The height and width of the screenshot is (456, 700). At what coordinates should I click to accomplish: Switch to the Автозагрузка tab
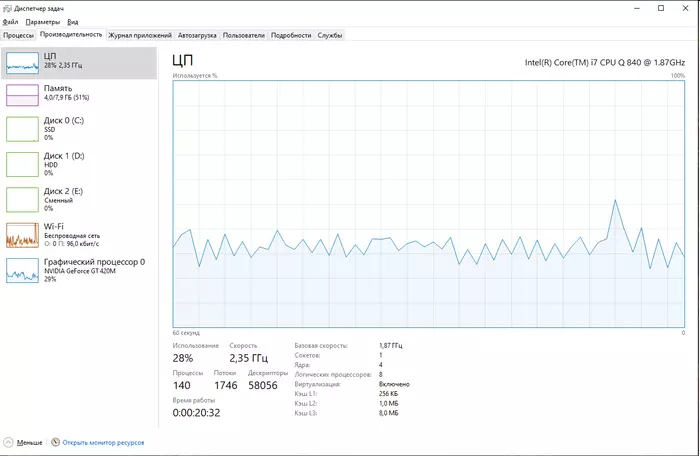[x=197, y=35]
